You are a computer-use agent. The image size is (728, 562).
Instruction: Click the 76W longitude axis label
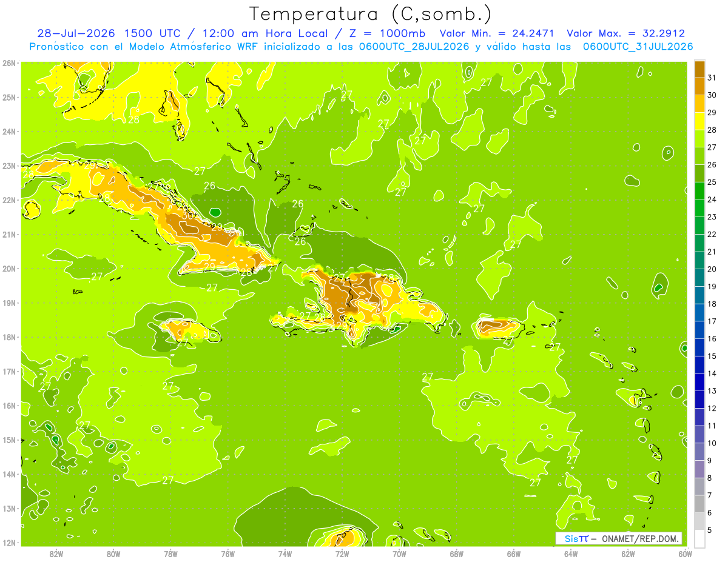[227, 554]
